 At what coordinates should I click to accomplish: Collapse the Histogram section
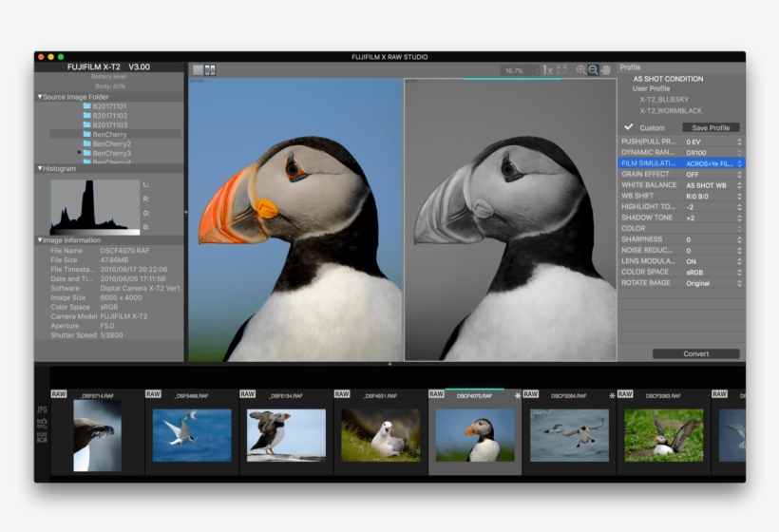40,168
